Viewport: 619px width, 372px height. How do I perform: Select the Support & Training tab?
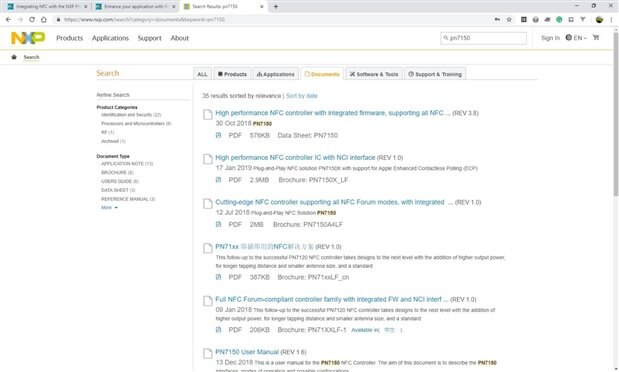click(x=435, y=74)
